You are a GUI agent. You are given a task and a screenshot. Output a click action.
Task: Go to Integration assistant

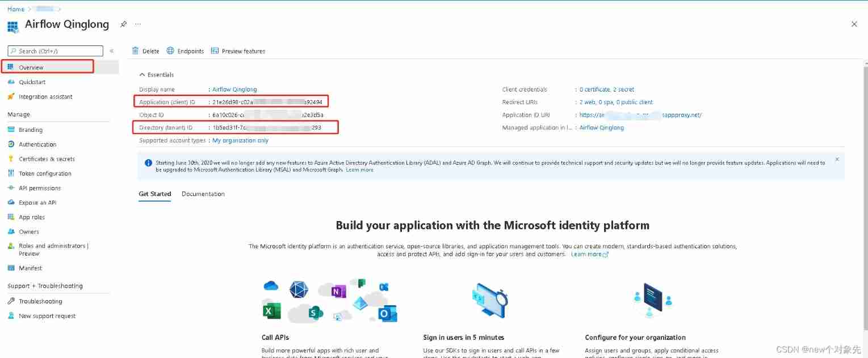45,97
